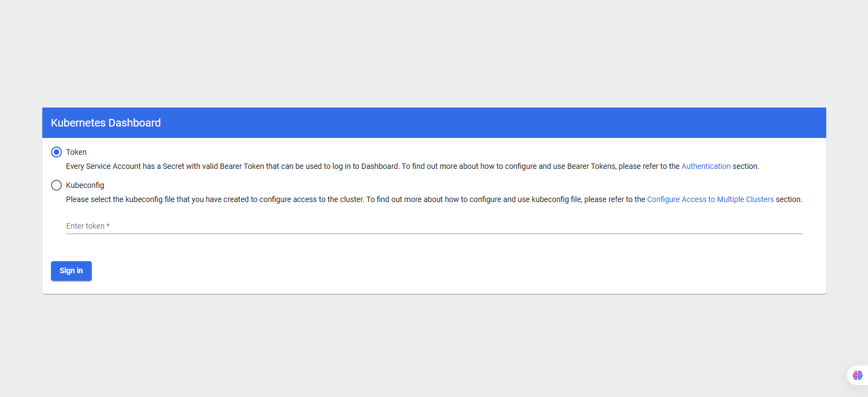Select the Kubeconfig radio button

pyautogui.click(x=56, y=185)
